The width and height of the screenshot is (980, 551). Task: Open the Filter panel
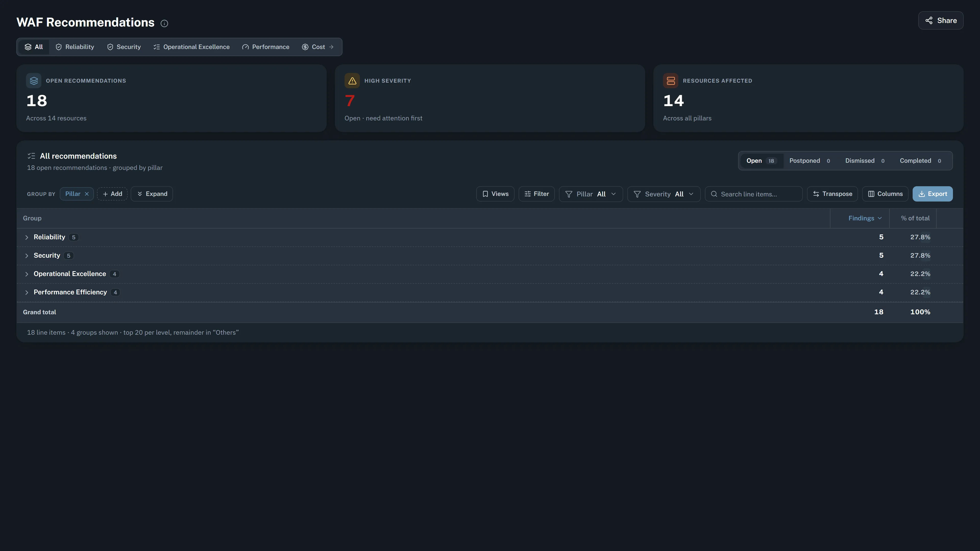(536, 194)
